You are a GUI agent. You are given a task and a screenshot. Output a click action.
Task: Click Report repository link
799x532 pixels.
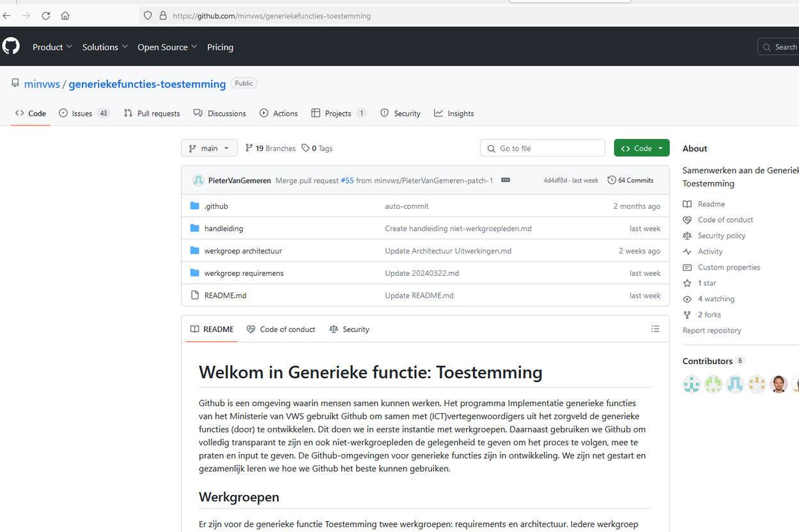(711, 330)
